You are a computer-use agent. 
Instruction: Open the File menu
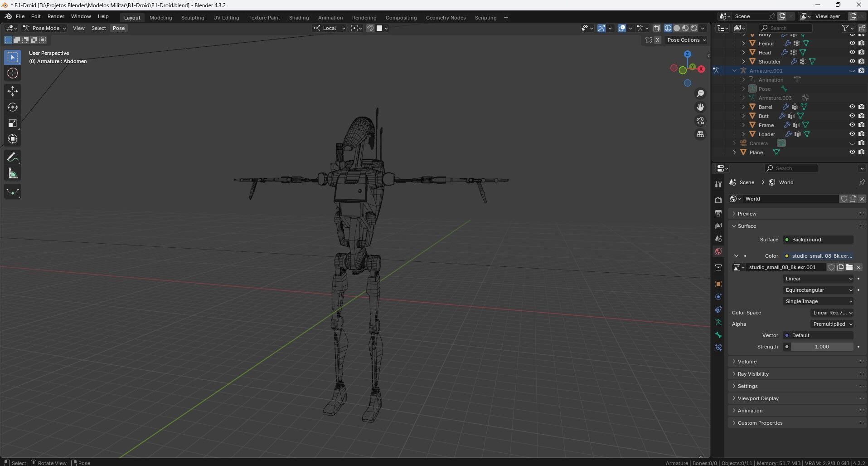(x=20, y=16)
